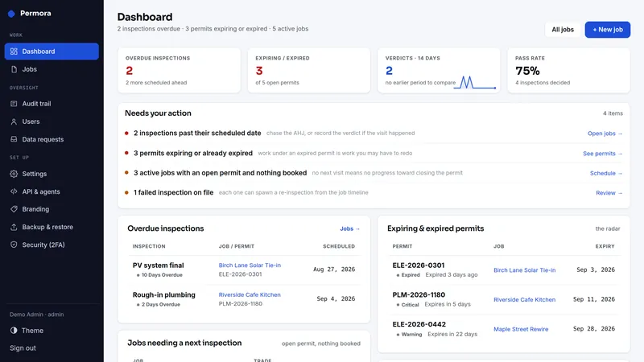This screenshot has width=644, height=362.
Task: Open the Maple Street Rewire job link
Action: 521,329
